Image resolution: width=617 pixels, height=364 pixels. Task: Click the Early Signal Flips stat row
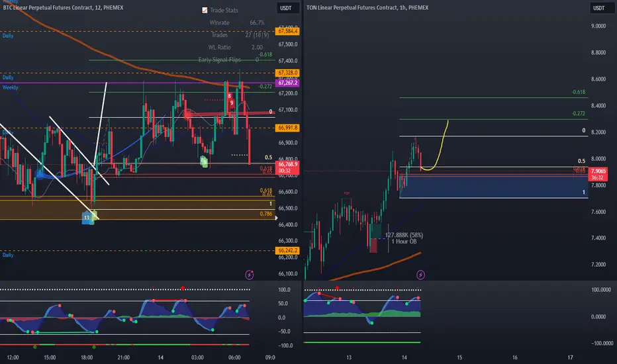tap(228, 60)
